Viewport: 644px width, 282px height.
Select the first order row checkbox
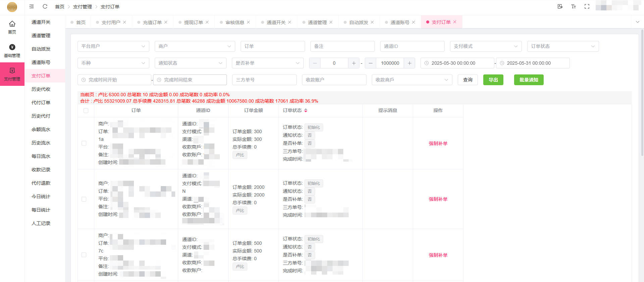pyautogui.click(x=84, y=143)
